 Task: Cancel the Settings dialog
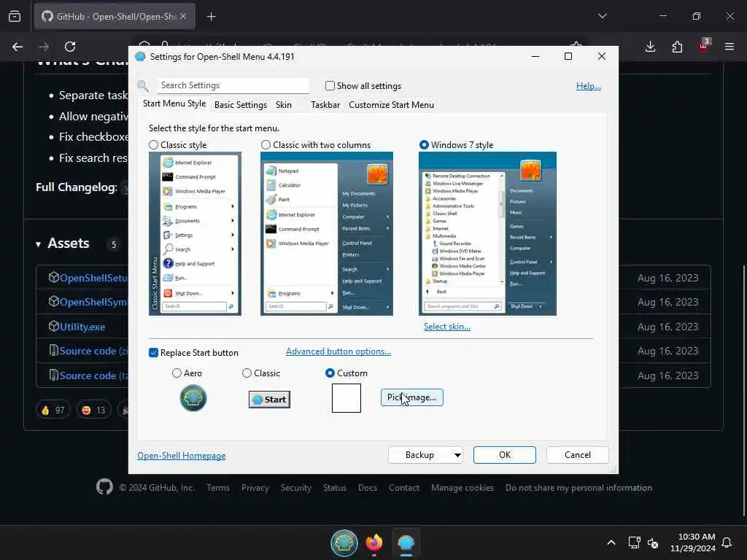(578, 455)
